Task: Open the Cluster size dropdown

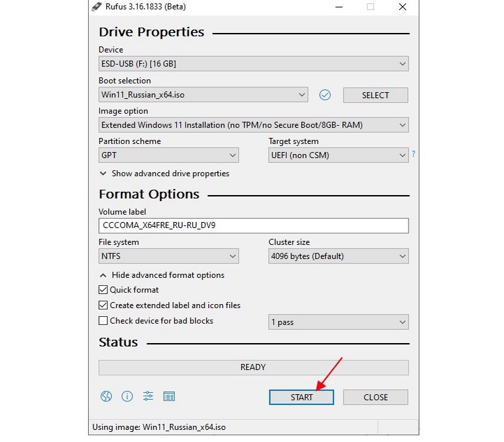Action: 339,256
